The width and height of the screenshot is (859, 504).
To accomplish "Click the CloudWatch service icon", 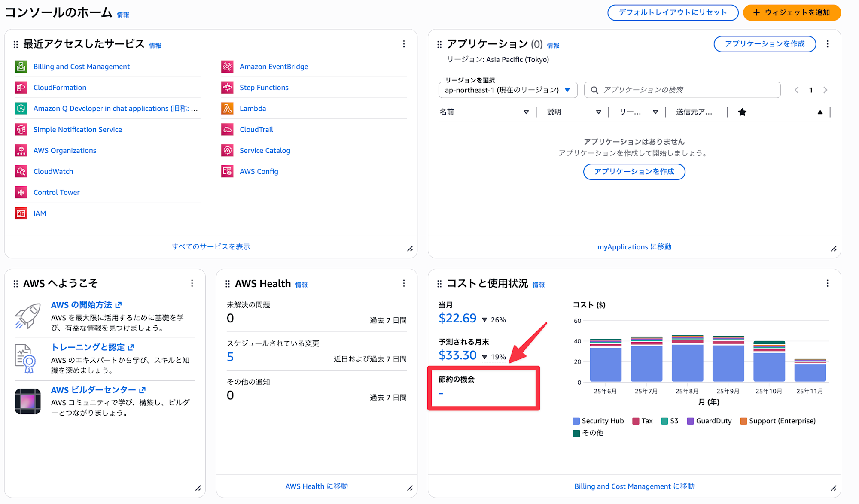I will [x=21, y=171].
